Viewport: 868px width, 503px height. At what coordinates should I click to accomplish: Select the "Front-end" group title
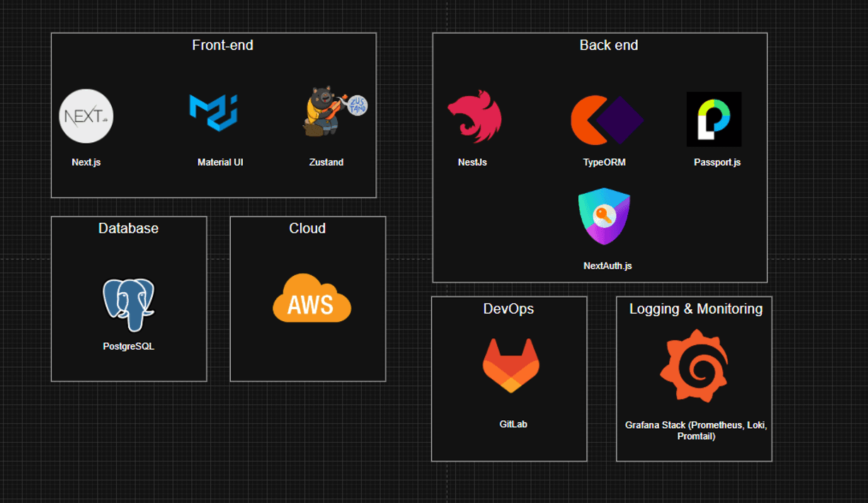[x=222, y=45]
